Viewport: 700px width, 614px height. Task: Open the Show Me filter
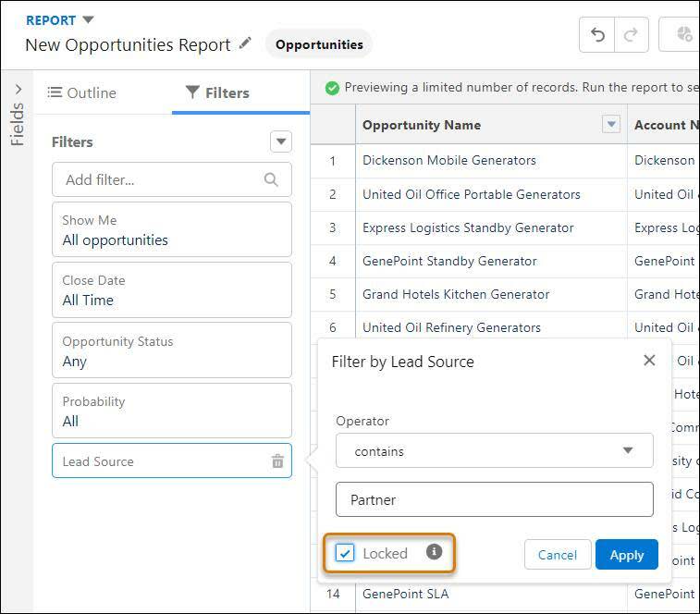pyautogui.click(x=172, y=229)
